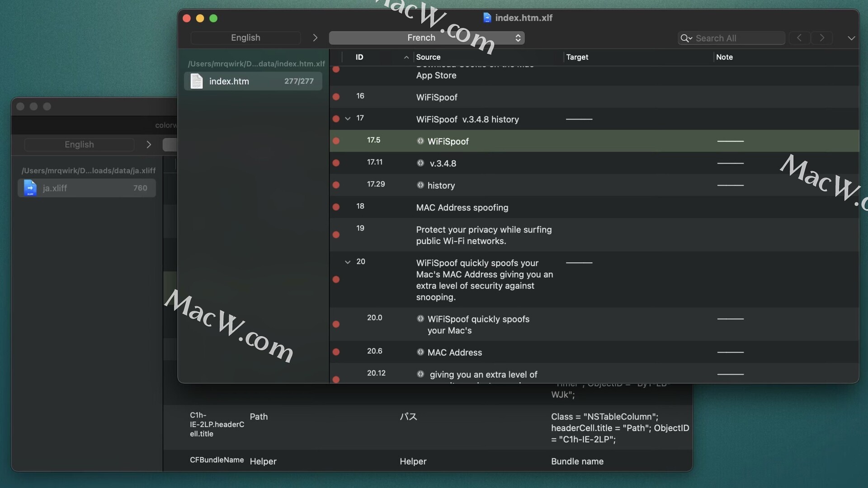Go to previous search result
Screen dimensions: 868x488
[799, 38]
